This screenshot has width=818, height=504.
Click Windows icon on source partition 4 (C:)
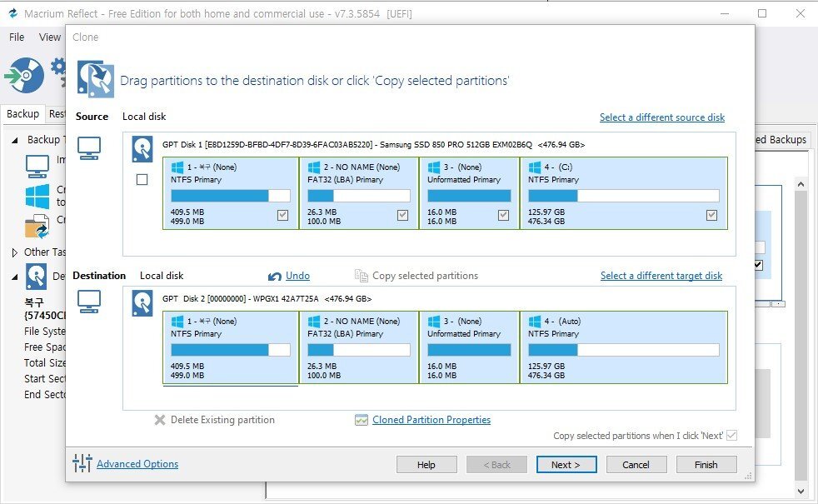click(x=535, y=167)
